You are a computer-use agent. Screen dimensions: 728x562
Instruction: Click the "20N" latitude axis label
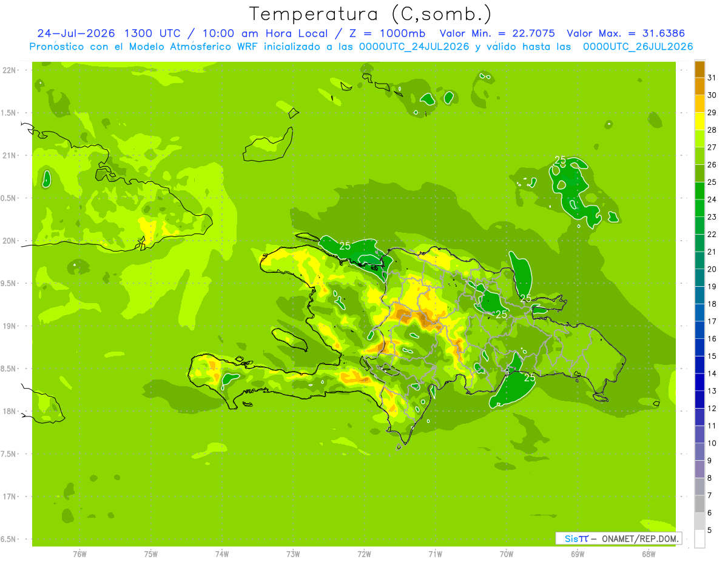(x=10, y=241)
